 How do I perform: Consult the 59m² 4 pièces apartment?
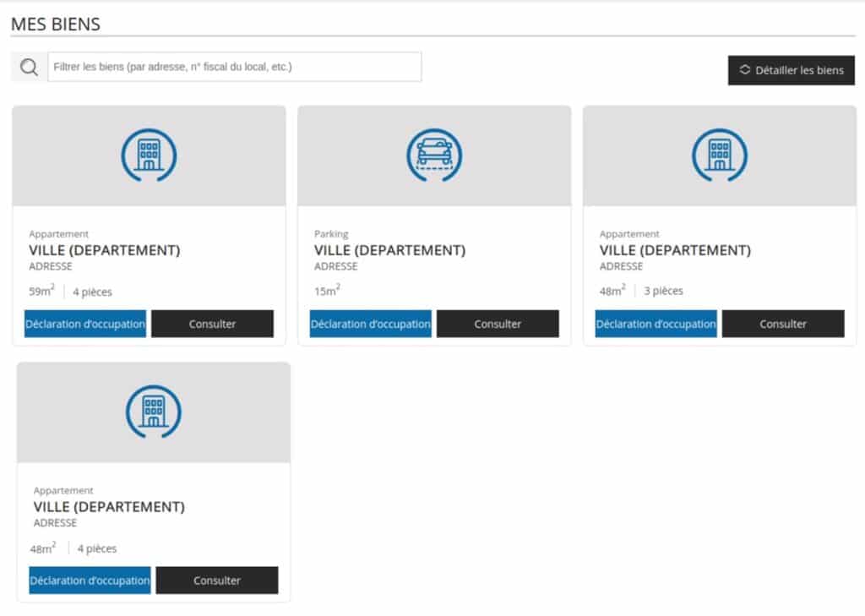click(x=212, y=324)
